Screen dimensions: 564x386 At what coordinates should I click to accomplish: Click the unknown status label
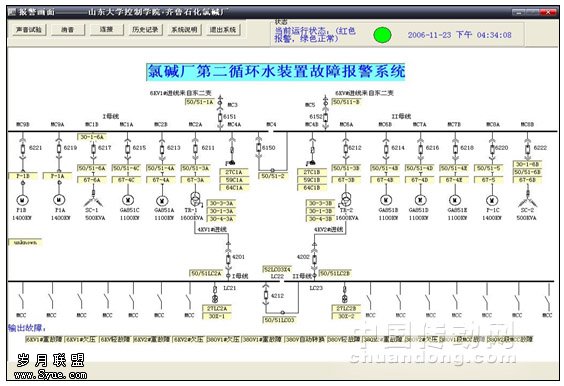25,242
